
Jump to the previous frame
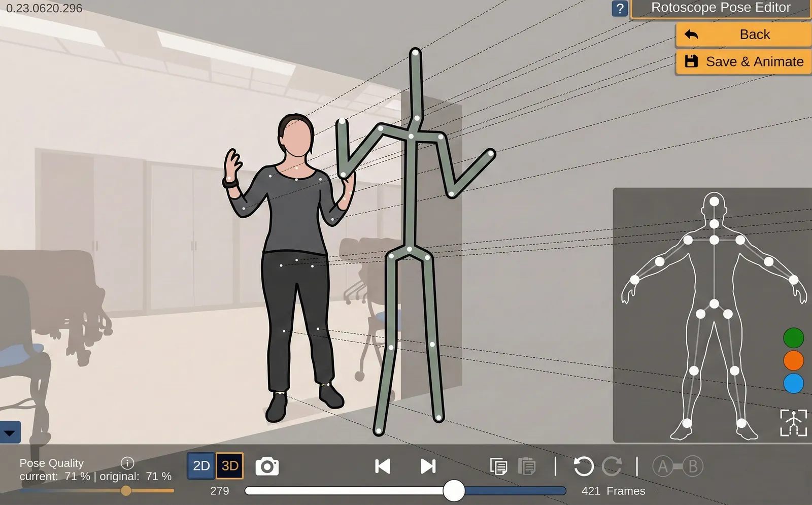pos(383,466)
